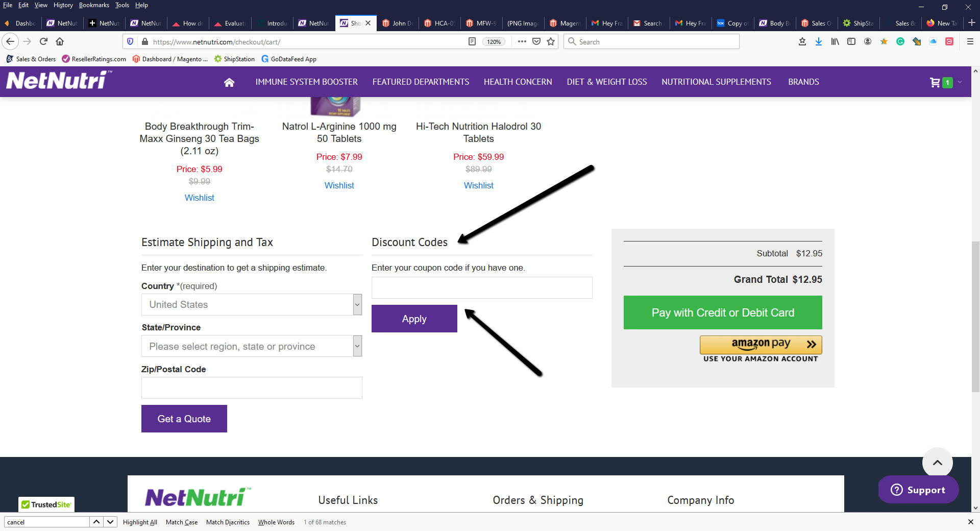Click the 120% zoom level indicator
Viewport: 980px width, 531px height.
[x=494, y=42]
